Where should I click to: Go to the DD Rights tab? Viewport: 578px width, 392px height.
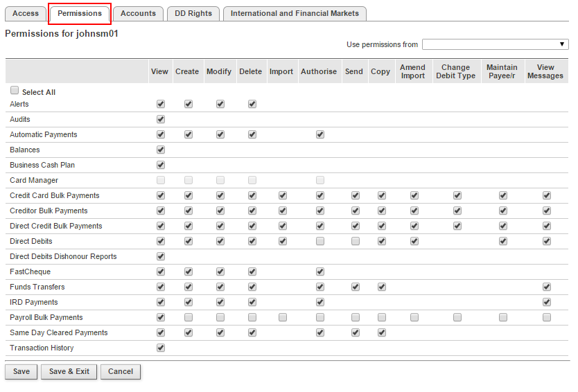(x=193, y=13)
